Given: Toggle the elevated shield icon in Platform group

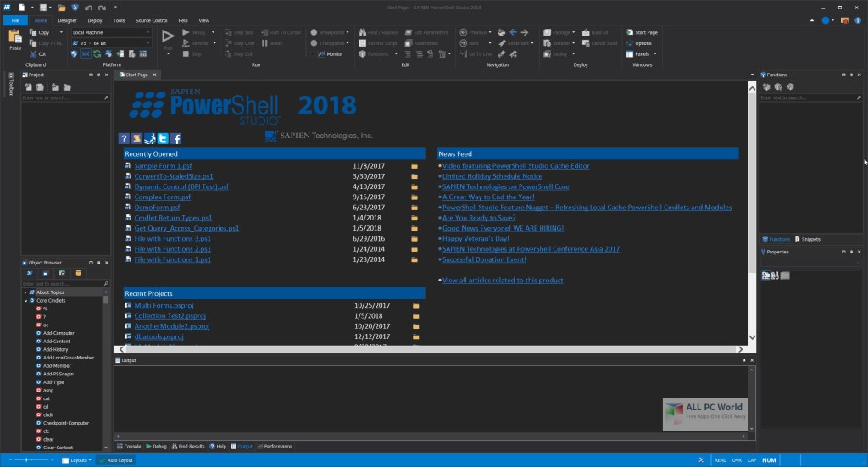Looking at the screenshot, I should [74, 53].
